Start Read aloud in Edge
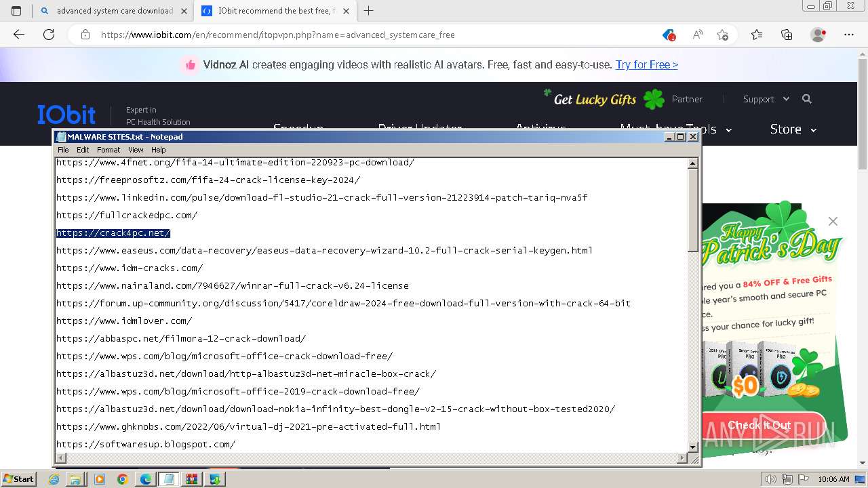The width and height of the screenshot is (868, 488). pos(697,35)
